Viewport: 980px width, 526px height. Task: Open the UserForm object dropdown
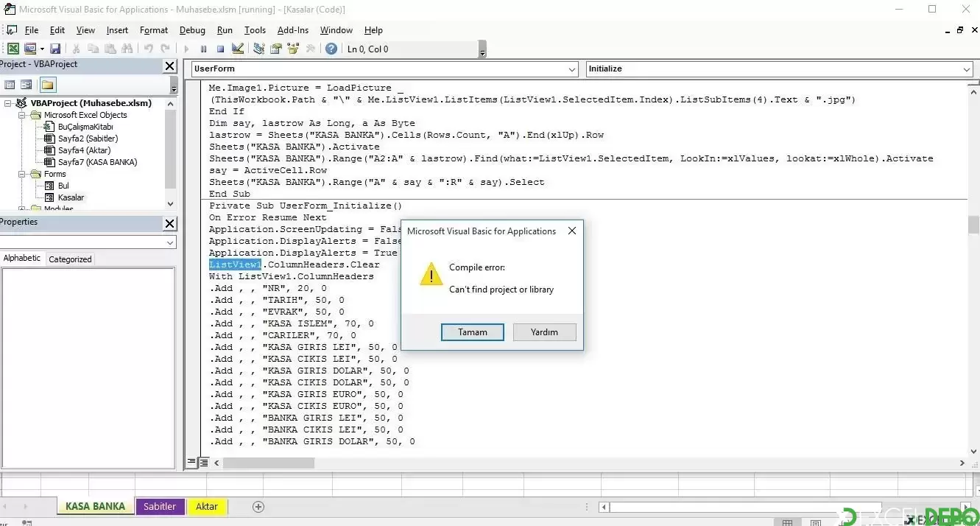(572, 69)
